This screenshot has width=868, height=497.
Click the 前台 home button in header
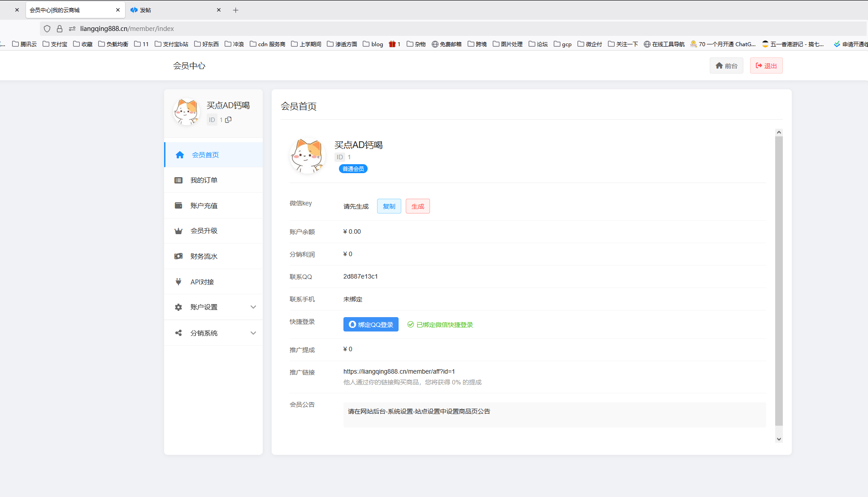726,66
